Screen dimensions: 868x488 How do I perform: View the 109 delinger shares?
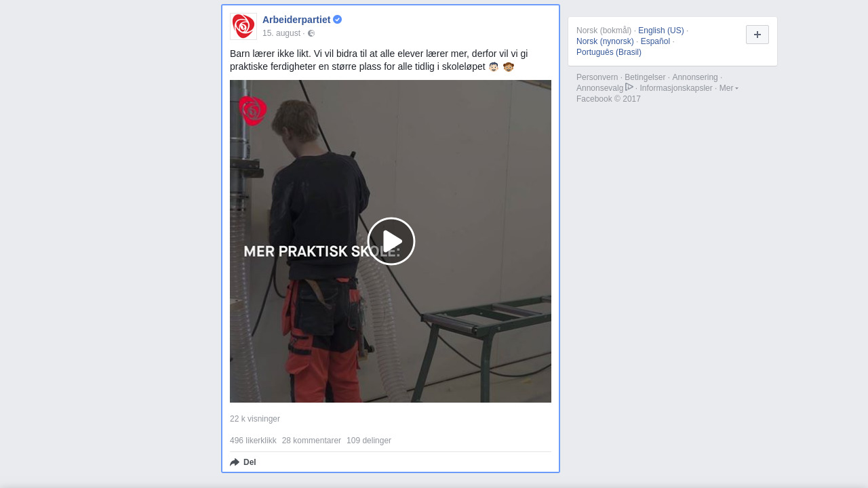[369, 441]
